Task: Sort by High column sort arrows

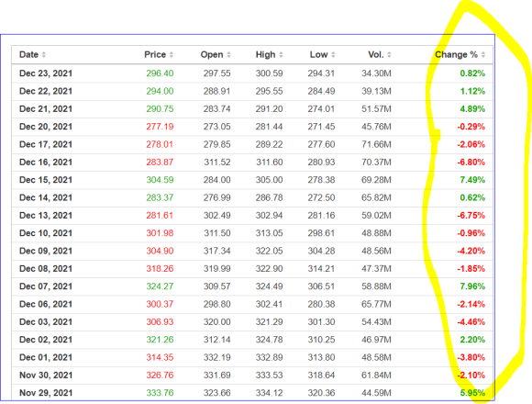Action: [x=281, y=55]
